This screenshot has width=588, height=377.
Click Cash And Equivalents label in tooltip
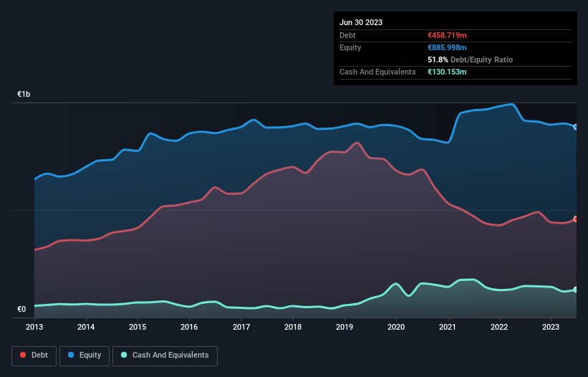(x=377, y=72)
